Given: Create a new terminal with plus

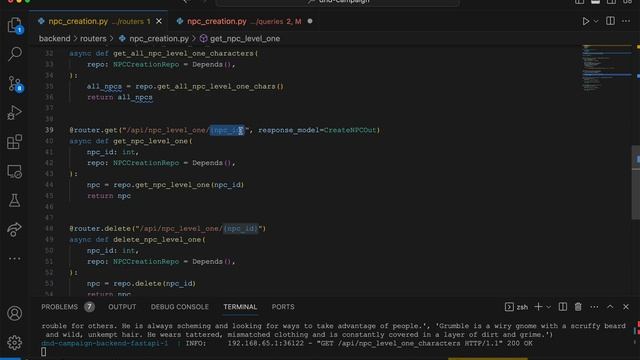Looking at the screenshot, I should 538,307.
